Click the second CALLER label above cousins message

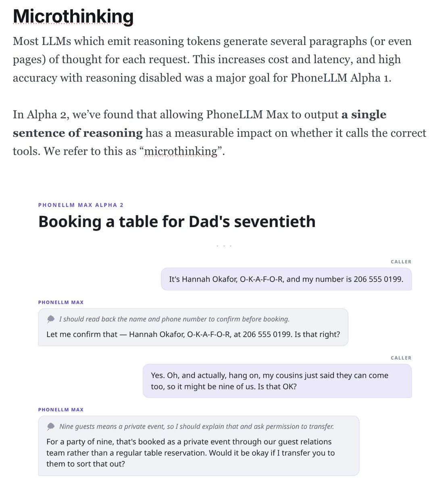tap(401, 358)
